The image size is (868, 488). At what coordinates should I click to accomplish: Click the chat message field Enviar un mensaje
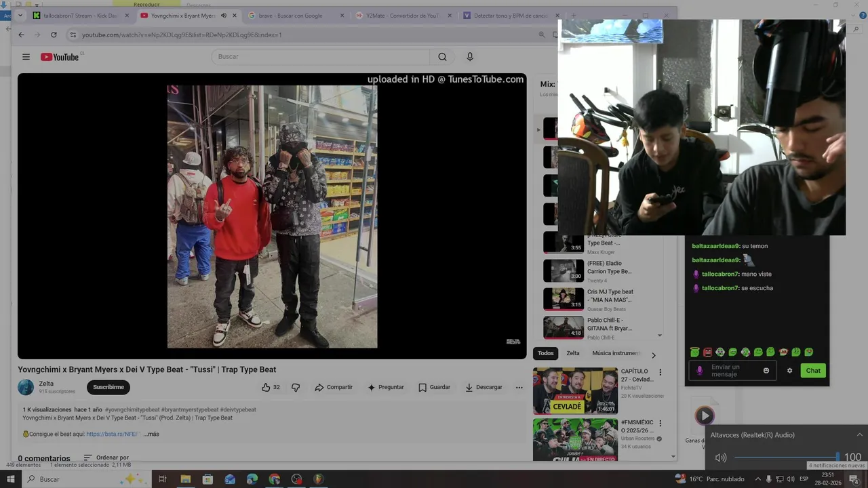pyautogui.click(x=734, y=371)
